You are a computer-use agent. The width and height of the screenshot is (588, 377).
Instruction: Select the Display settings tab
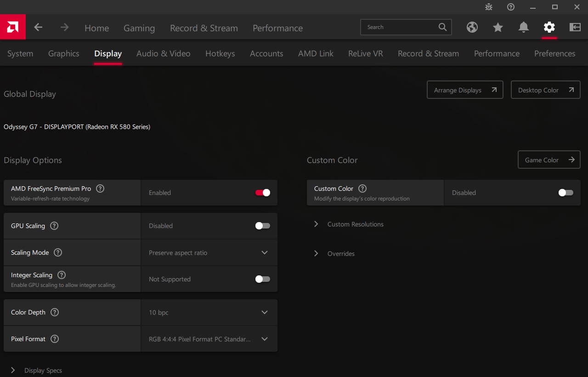coord(108,53)
